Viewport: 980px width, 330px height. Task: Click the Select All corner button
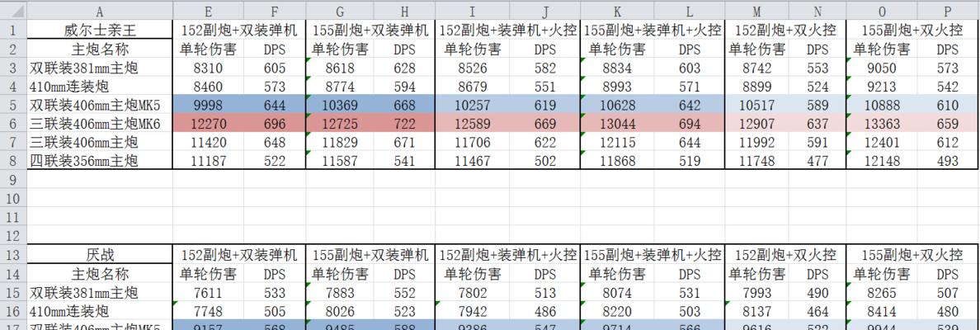(12, 11)
